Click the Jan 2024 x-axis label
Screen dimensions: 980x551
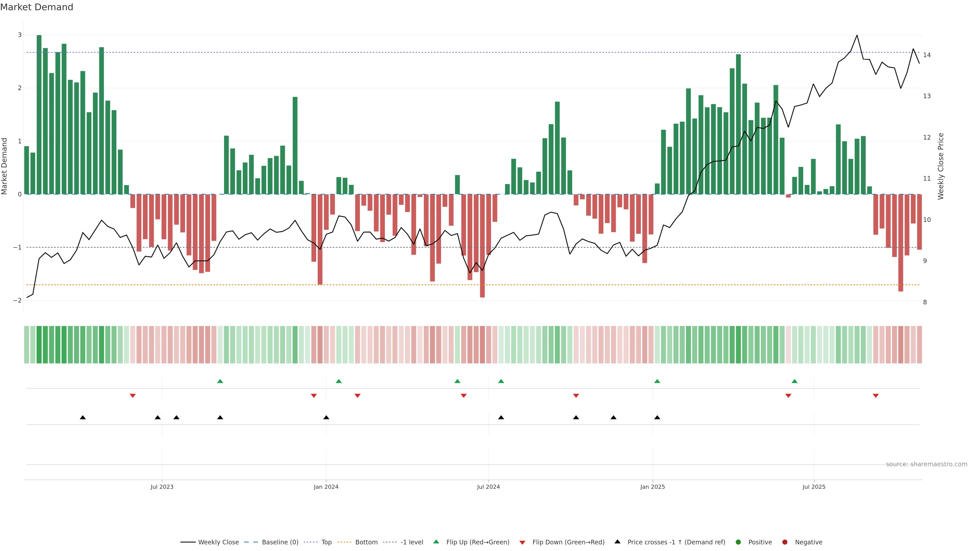click(326, 487)
